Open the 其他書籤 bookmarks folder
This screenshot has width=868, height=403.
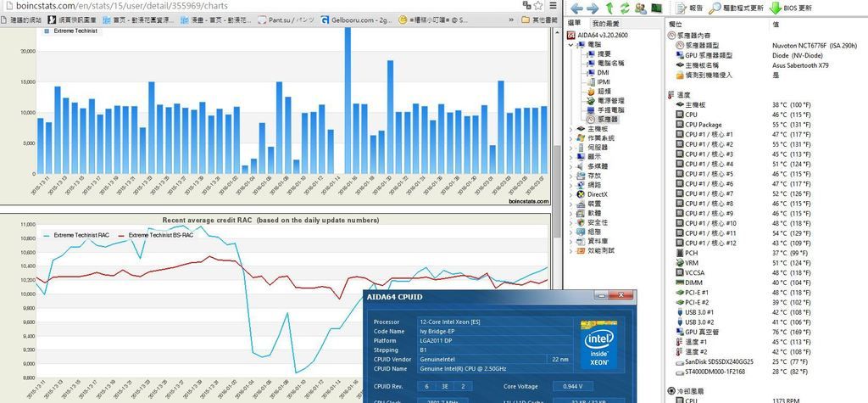[540, 20]
